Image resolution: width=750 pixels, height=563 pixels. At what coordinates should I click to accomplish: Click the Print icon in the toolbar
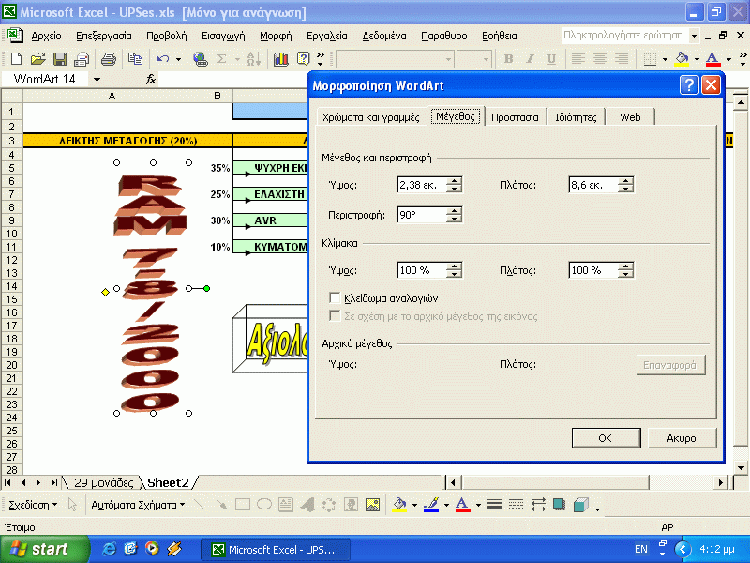tap(108, 59)
